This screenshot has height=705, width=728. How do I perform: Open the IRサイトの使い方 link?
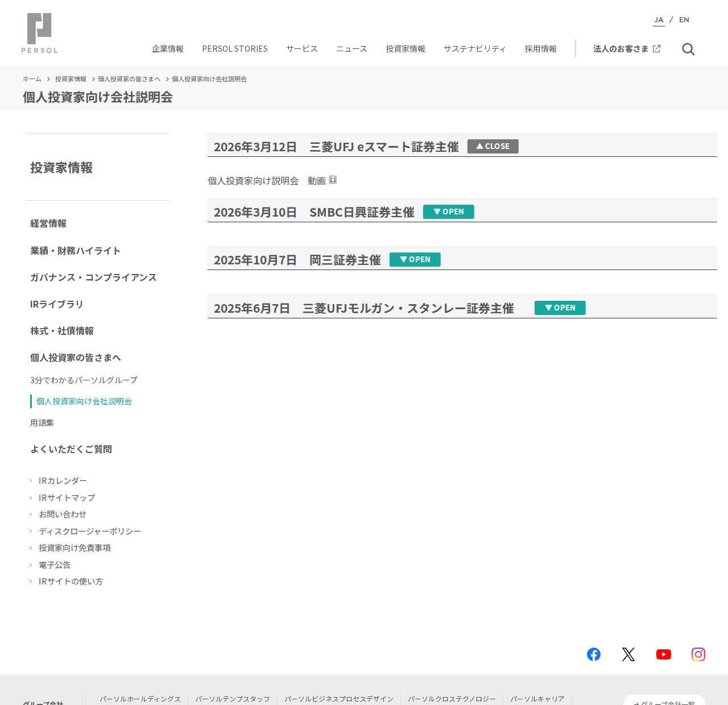coord(71,582)
